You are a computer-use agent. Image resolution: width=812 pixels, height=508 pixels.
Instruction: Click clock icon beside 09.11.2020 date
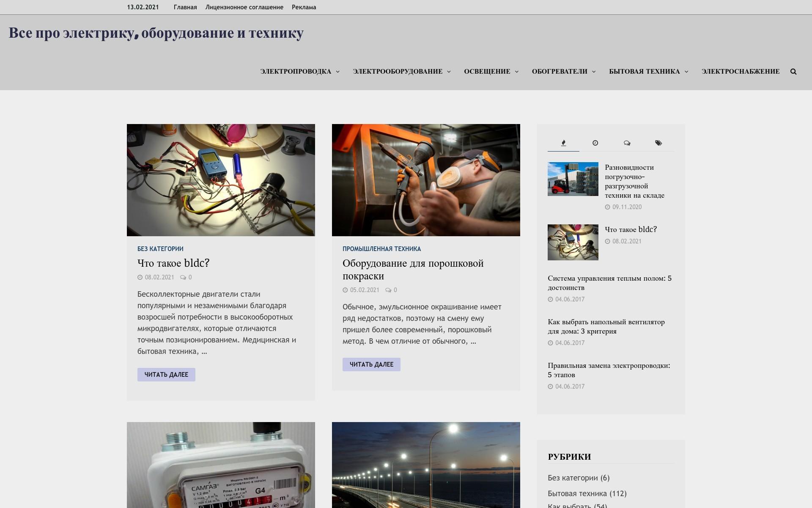[x=608, y=207]
